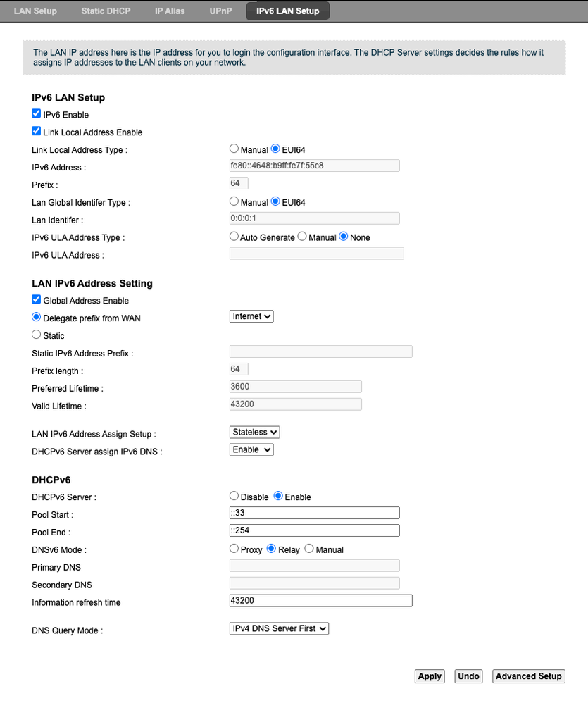588x703 pixels.
Task: Disable the DHCPv6 Server
Action: click(x=234, y=497)
